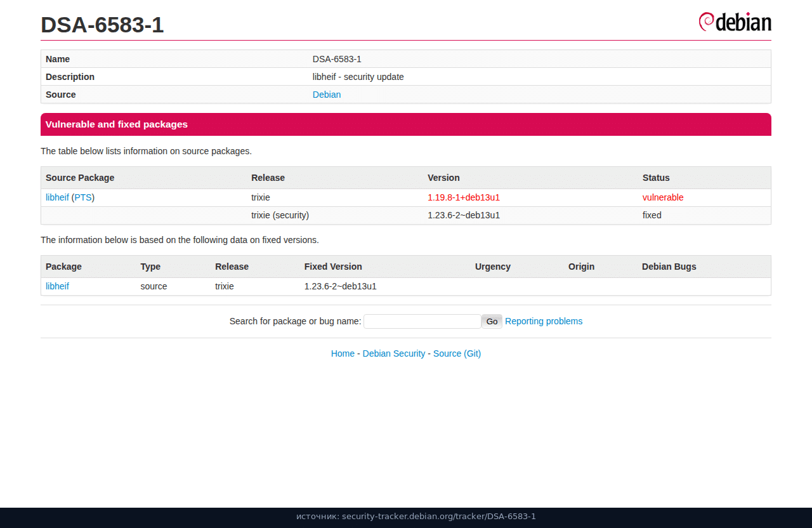The width and height of the screenshot is (812, 528).
Task: Open the Reporting problems link
Action: coord(544,321)
